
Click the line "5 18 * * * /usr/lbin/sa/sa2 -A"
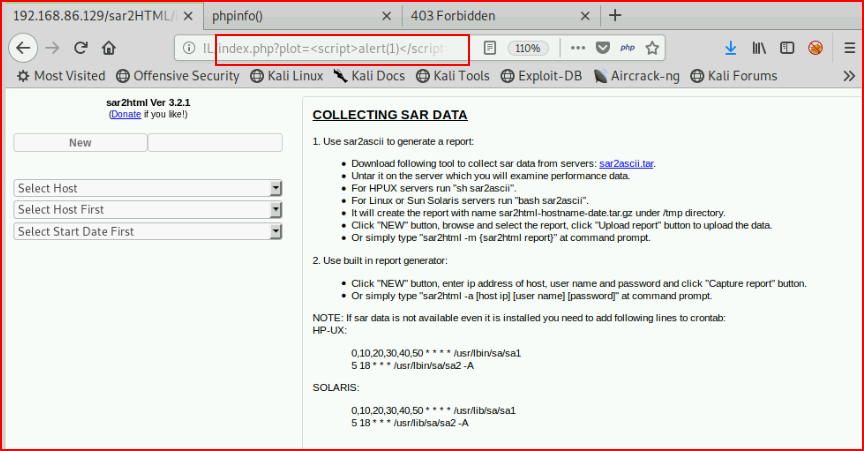[412, 366]
